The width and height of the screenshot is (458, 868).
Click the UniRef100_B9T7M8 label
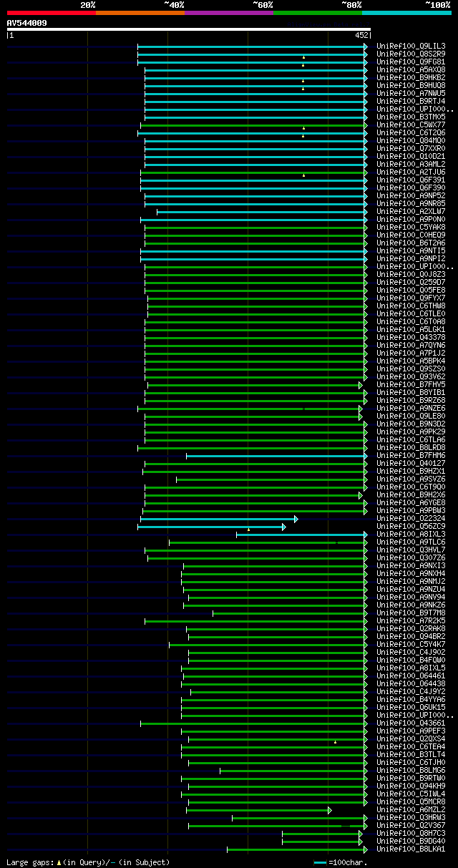pyautogui.click(x=411, y=613)
